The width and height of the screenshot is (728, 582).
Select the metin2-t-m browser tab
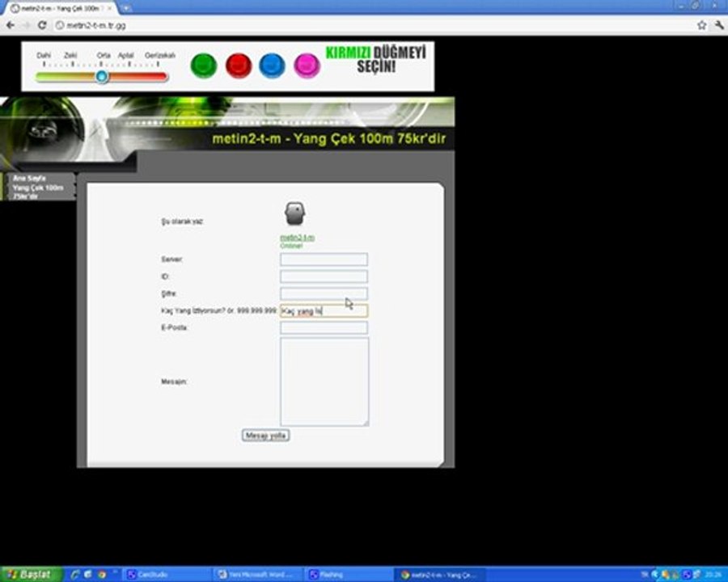pyautogui.click(x=61, y=8)
